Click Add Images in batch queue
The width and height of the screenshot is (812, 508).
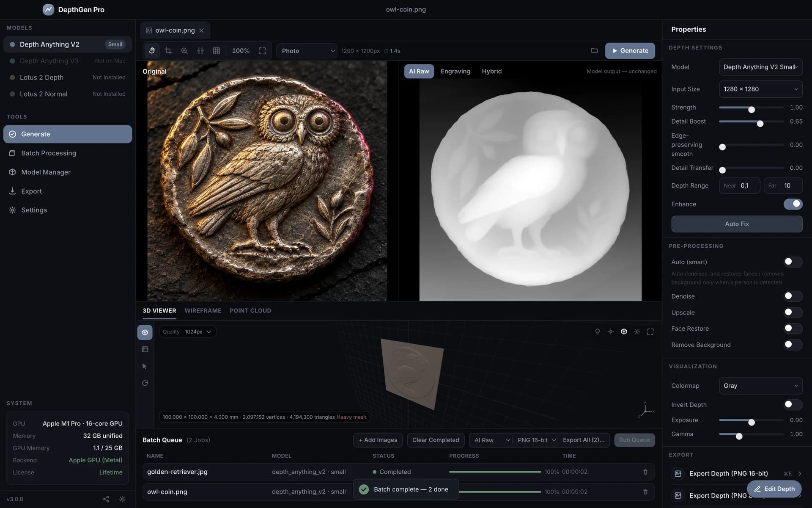point(378,440)
